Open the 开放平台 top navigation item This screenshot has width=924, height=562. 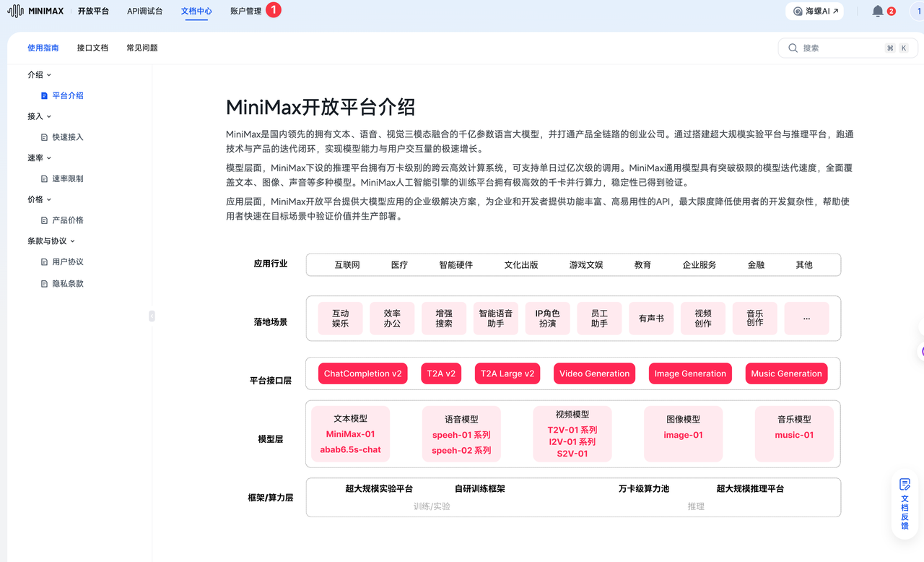pos(93,12)
